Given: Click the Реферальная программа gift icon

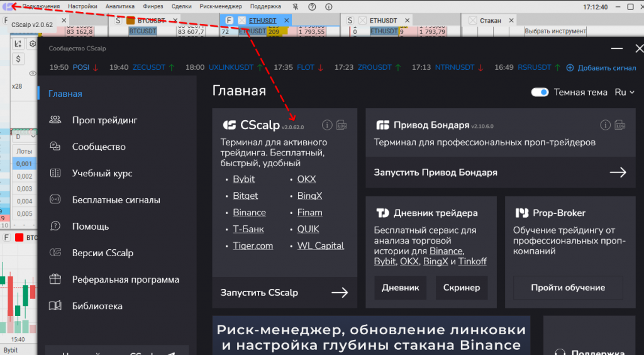Looking at the screenshot, I should coord(55,279).
